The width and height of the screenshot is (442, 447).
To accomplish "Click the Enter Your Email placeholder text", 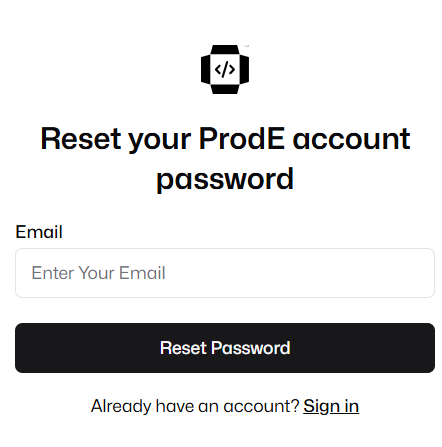I will 98,273.
